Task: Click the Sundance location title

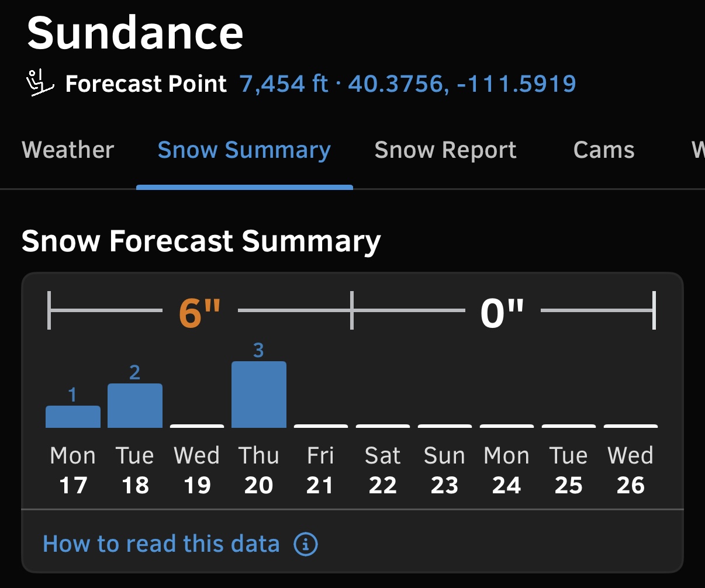Action: (x=135, y=32)
